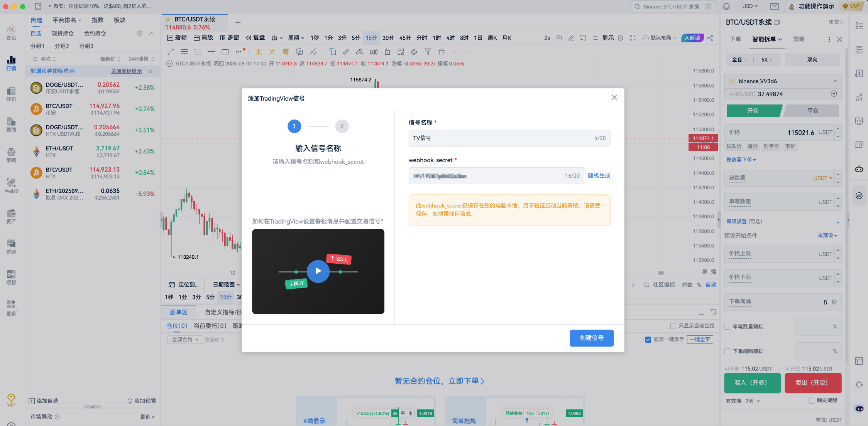Select the 15分 timeframe in top toolbar
The width and height of the screenshot is (868, 426).
tap(371, 38)
